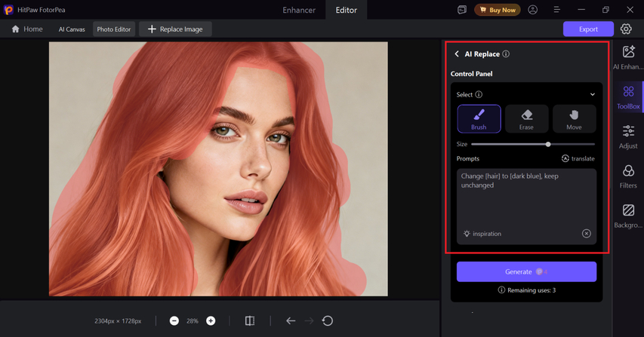Viewport: 644px width, 337px height.
Task: Minimize the HitPaw FotorPea window
Action: [x=581, y=10]
